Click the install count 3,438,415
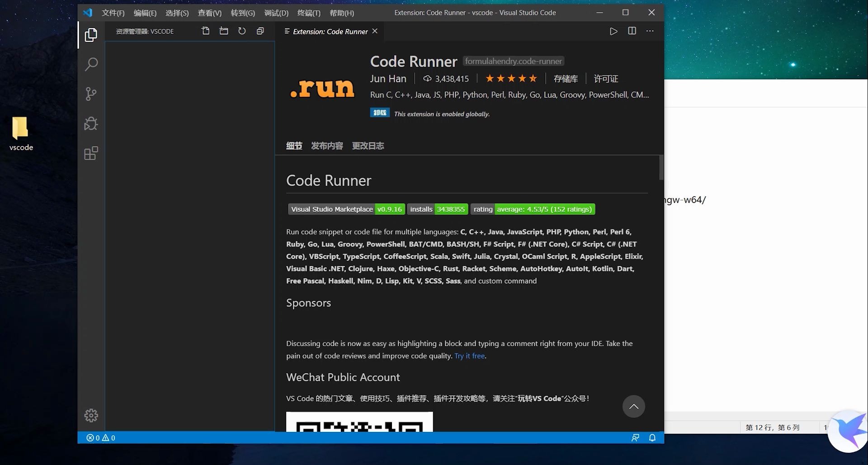The image size is (868, 465). coord(446,79)
